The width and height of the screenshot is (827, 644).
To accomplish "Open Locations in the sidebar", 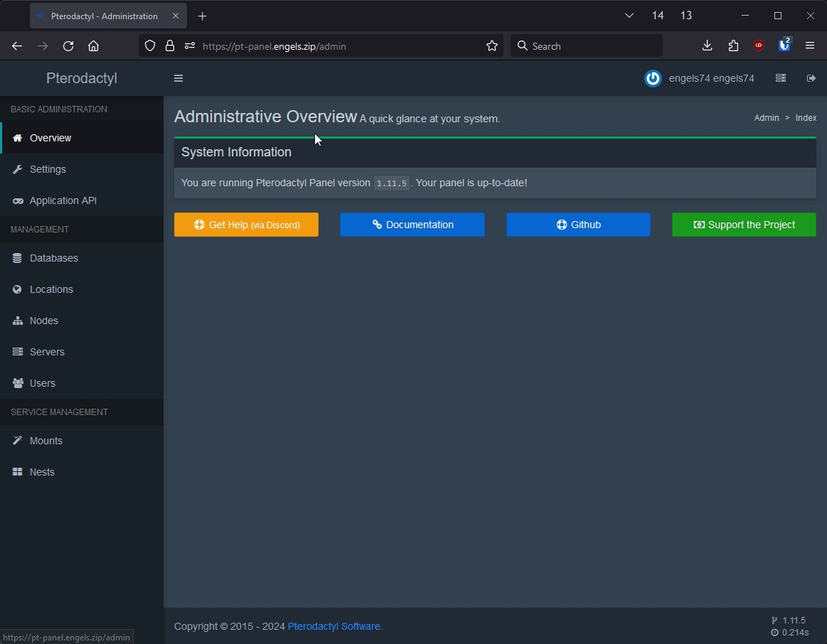I will click(x=82, y=289).
